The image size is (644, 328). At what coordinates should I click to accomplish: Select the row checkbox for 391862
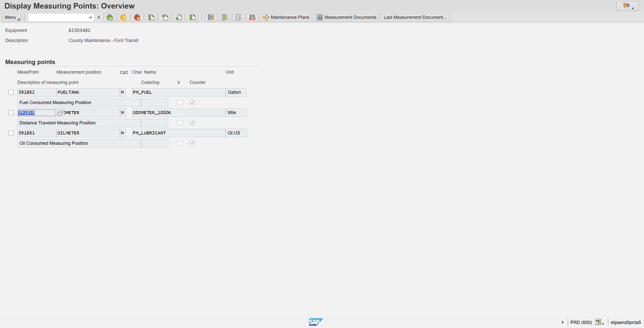click(x=11, y=92)
